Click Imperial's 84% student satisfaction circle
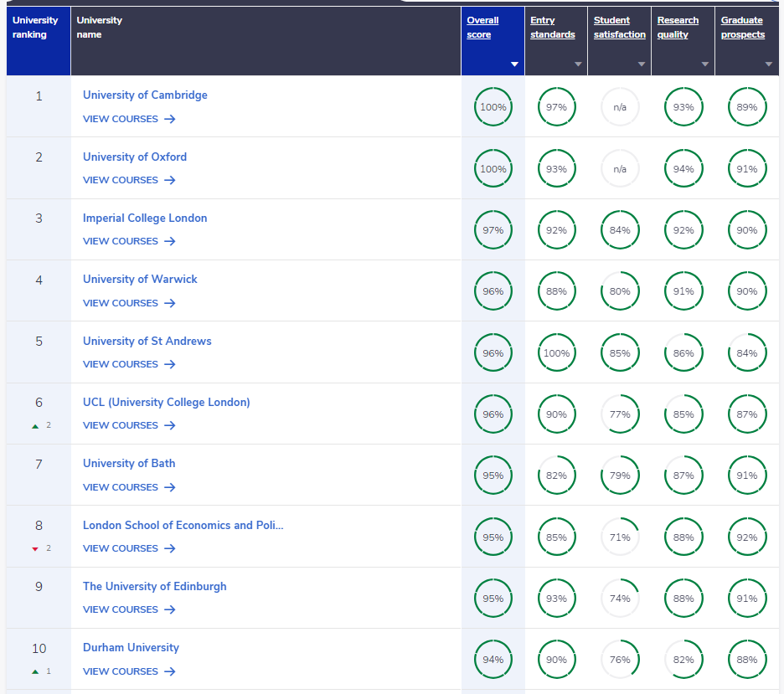 (620, 230)
